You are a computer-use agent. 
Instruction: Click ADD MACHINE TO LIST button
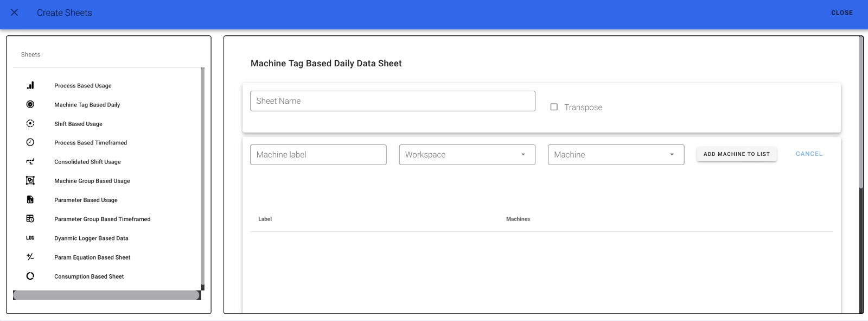(x=737, y=154)
